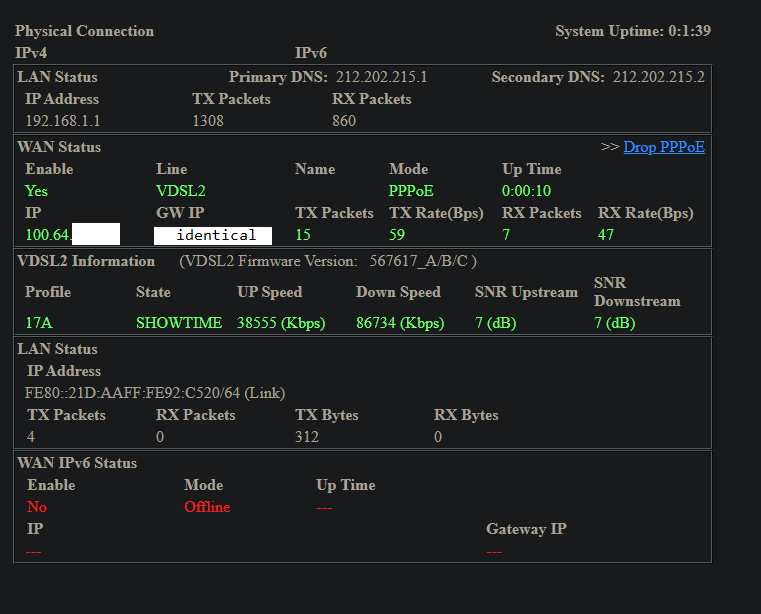Click IPv6 TX Bytes value 312
This screenshot has width=761, height=614.
[307, 436]
